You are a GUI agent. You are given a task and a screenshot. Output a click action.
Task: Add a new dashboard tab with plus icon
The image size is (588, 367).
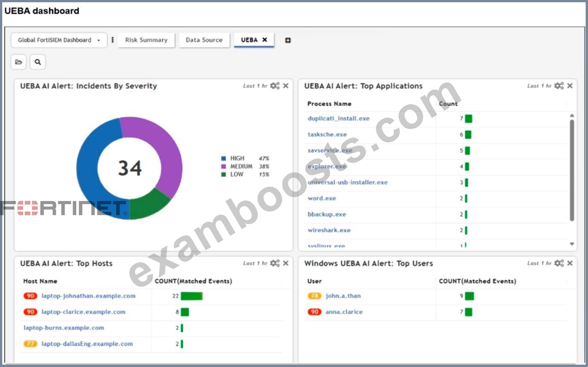pos(288,40)
